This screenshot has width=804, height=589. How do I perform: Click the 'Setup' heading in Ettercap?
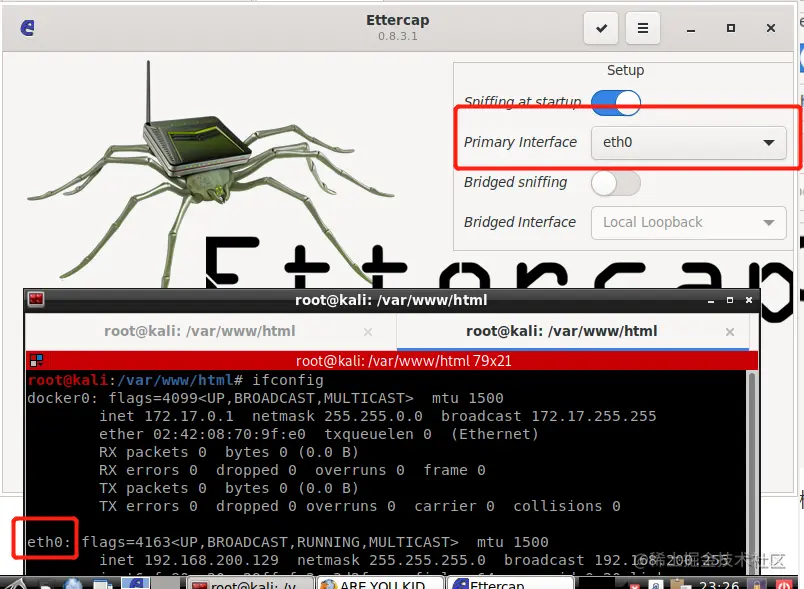tap(625, 70)
